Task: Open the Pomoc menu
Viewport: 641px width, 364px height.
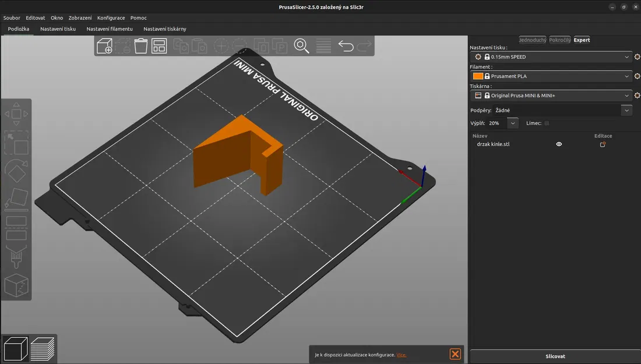Action: click(139, 18)
